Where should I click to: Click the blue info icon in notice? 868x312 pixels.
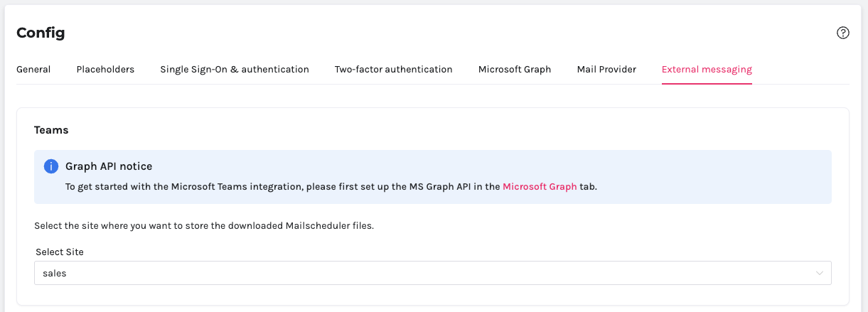pyautogui.click(x=51, y=166)
